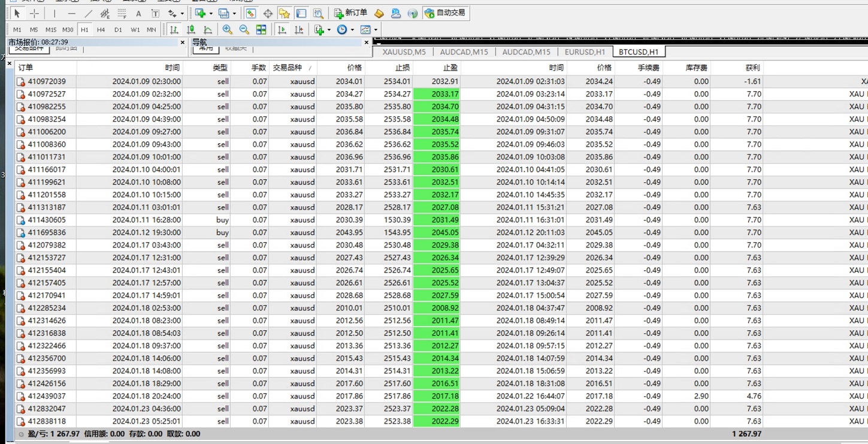Image resolution: width=868 pixels, height=444 pixels.
Task: Select the horizontal line tool
Action: [x=72, y=13]
